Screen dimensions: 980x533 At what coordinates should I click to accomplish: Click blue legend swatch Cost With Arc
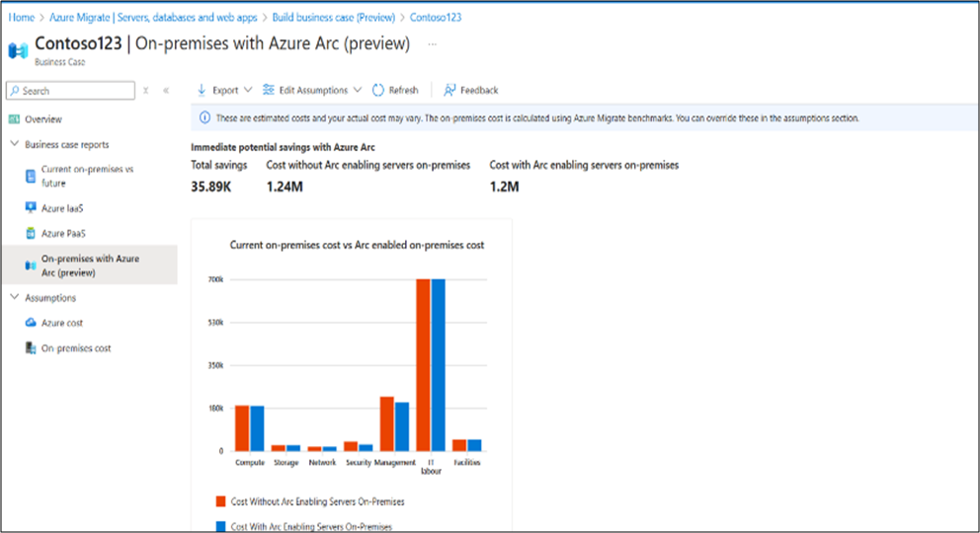[x=220, y=526]
